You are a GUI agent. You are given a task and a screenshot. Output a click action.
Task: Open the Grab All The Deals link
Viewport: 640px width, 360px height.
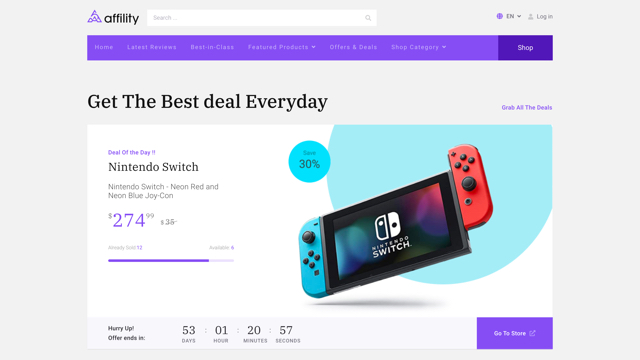tap(527, 107)
